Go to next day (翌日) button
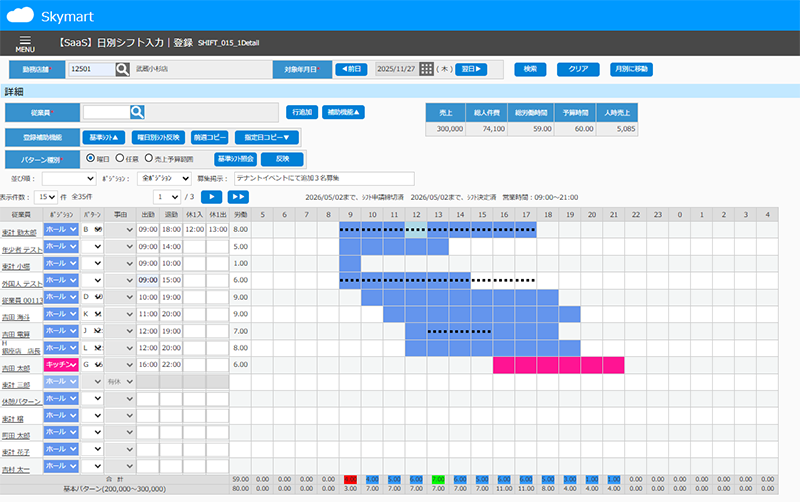The height and width of the screenshot is (502, 800). pos(471,69)
